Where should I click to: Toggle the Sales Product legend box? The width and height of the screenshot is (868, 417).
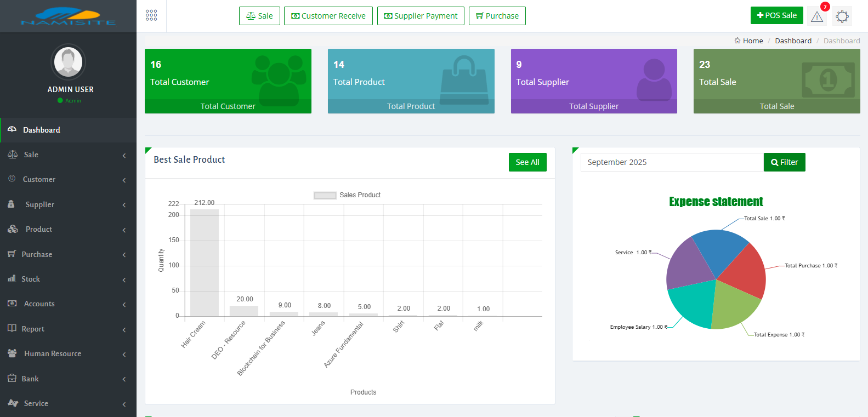325,195
